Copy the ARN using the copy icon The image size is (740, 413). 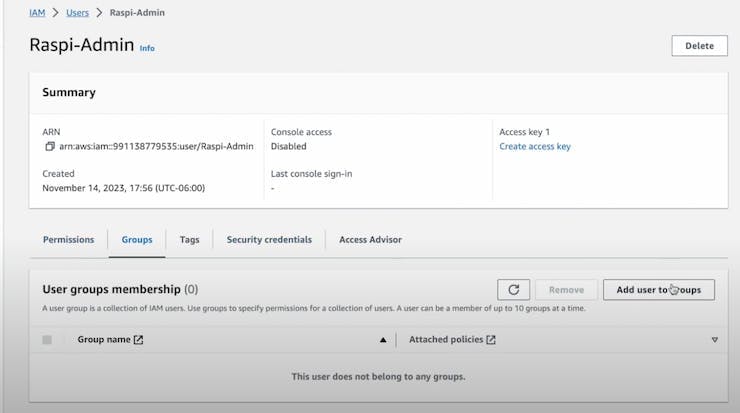tap(50, 146)
